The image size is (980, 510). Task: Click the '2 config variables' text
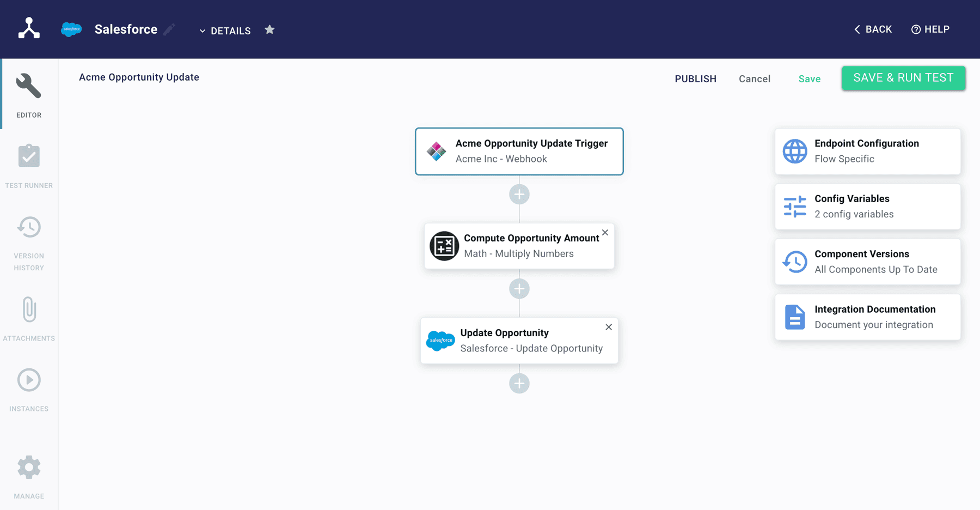854,214
